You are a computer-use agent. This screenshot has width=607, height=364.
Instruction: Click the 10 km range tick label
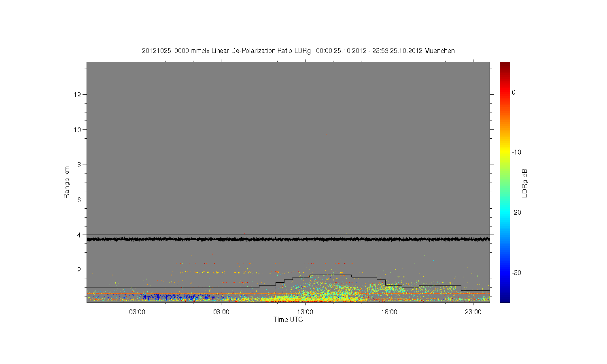click(78, 130)
